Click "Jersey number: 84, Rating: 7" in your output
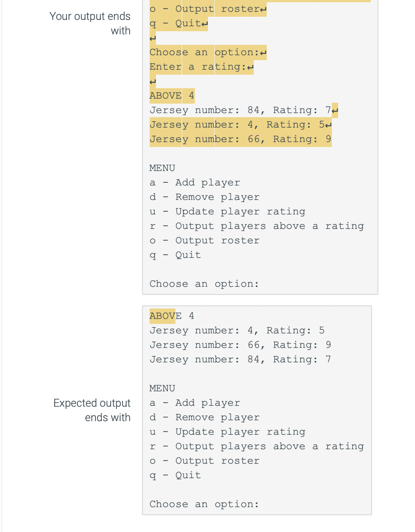This screenshot has height=532, width=415. tap(240, 110)
